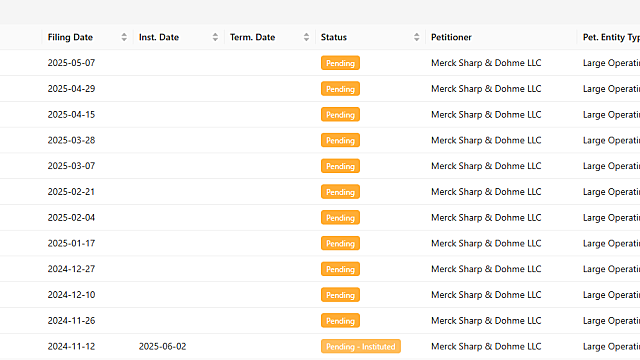Sort by Status arrows icon
Image resolution: width=640 pixels, height=360 pixels.
tap(416, 37)
